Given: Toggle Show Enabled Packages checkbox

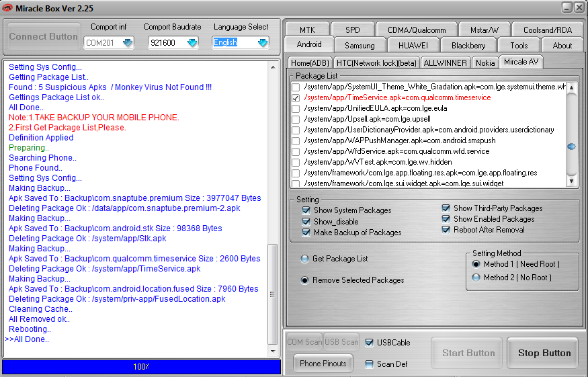Looking at the screenshot, I should 446,218.
